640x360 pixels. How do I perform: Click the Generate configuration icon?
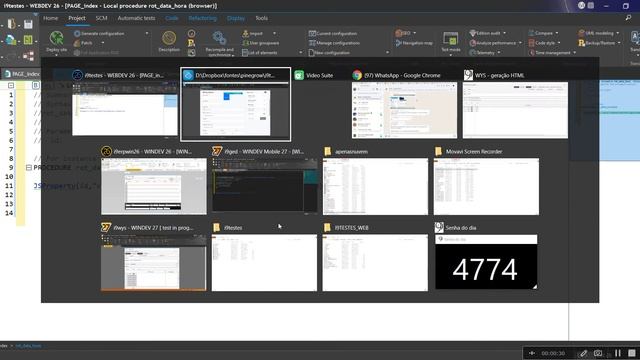coord(77,33)
